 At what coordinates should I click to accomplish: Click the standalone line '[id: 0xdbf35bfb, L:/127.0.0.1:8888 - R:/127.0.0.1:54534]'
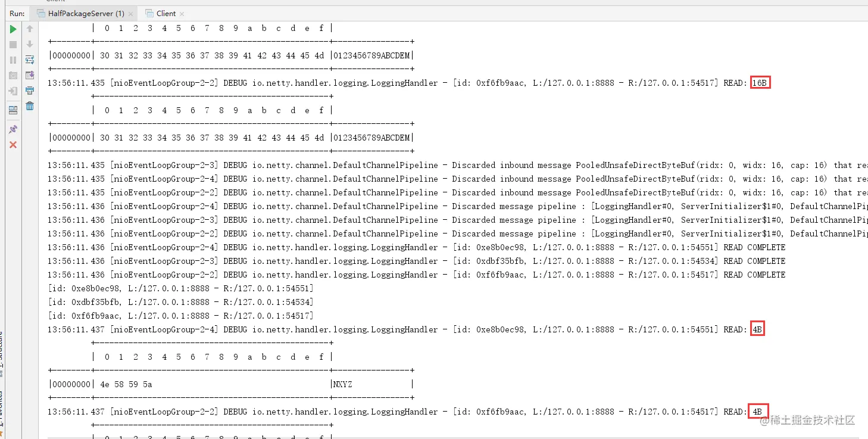click(x=180, y=302)
